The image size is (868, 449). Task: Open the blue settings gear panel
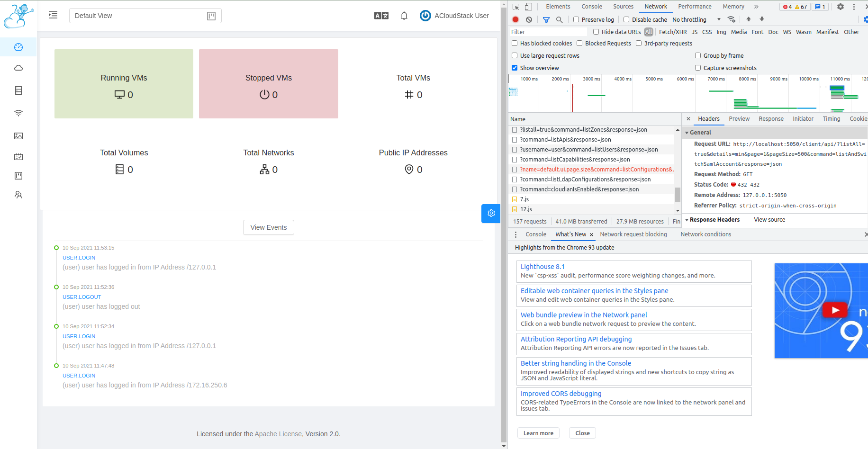click(491, 213)
